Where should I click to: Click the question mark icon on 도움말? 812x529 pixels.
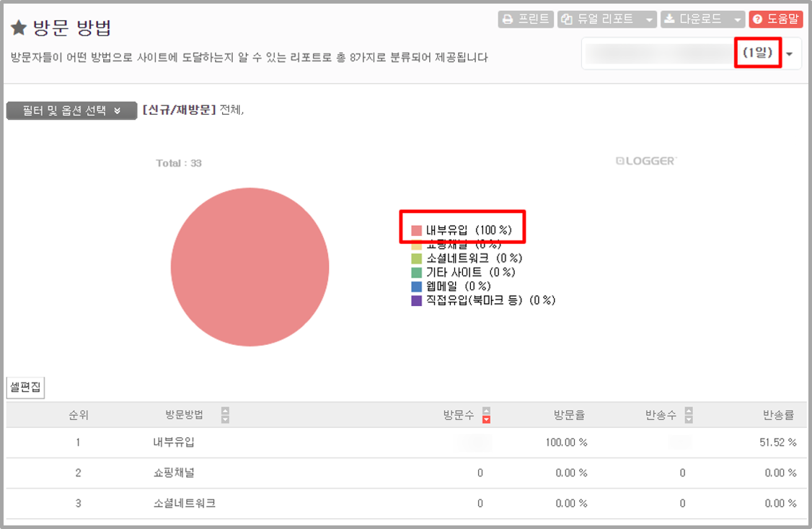point(758,19)
